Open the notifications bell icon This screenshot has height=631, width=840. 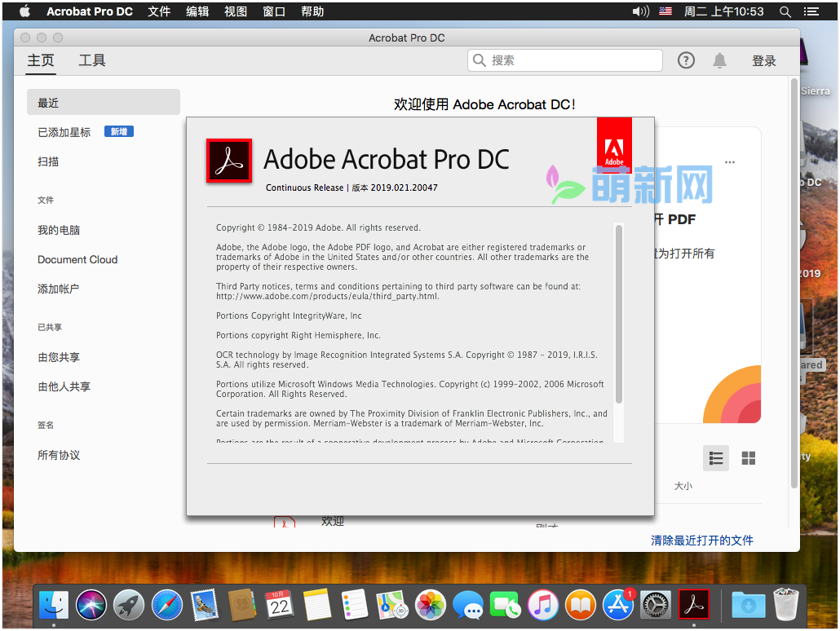point(719,60)
